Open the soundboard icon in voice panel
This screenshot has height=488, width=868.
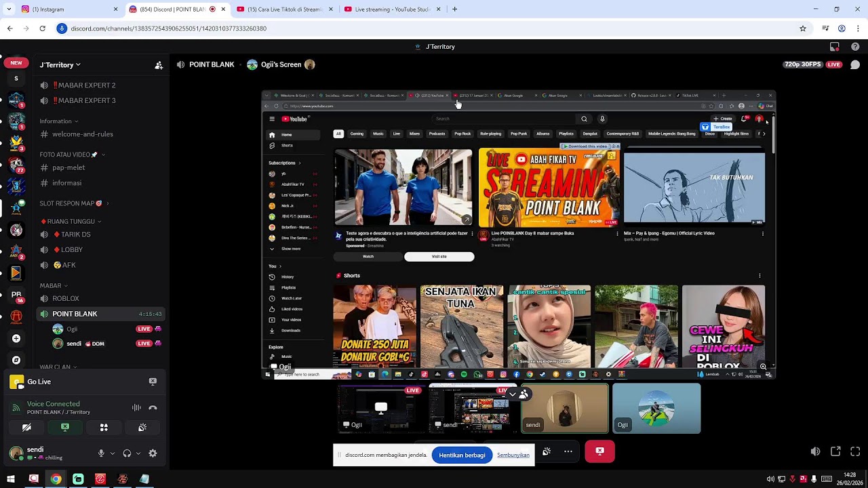pyautogui.click(x=142, y=428)
